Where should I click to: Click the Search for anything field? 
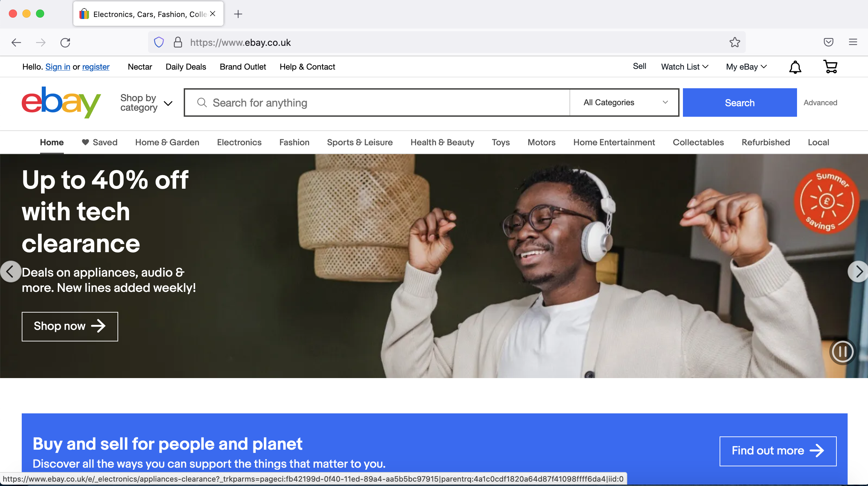377,102
